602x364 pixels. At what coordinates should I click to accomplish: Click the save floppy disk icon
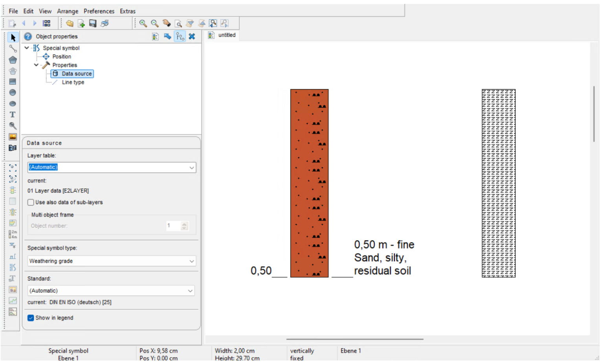click(x=93, y=24)
